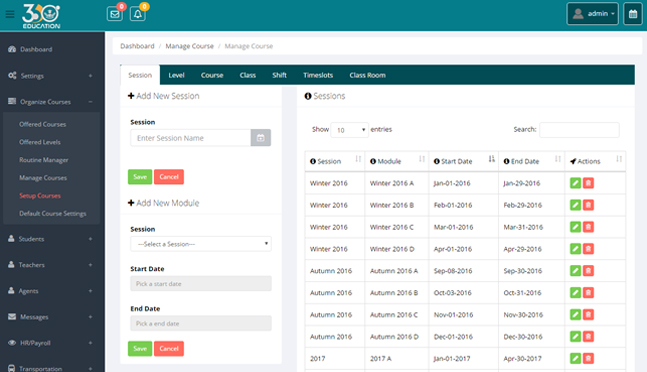Switch to the Shift tab

(279, 75)
